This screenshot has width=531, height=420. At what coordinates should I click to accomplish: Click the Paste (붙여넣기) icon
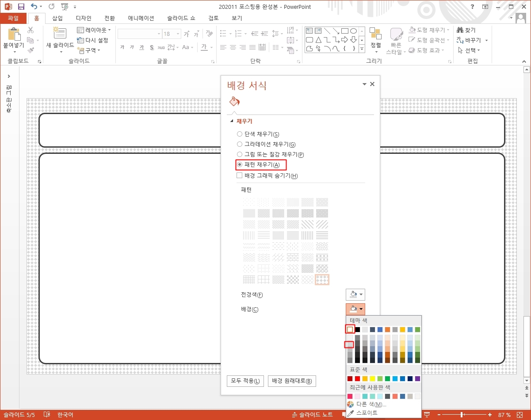coord(14,34)
